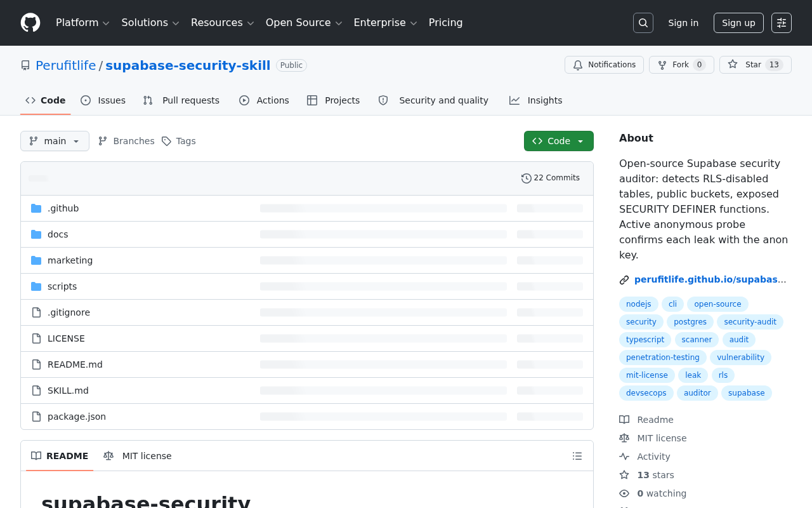Open the Pricing link
Screen dimensions: 812x508
pyautogui.click(x=445, y=23)
